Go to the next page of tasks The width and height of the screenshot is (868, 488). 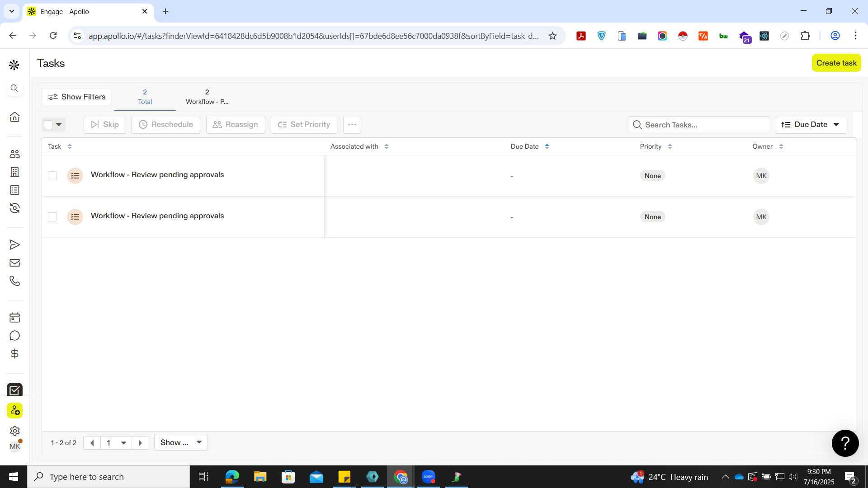[140, 443]
